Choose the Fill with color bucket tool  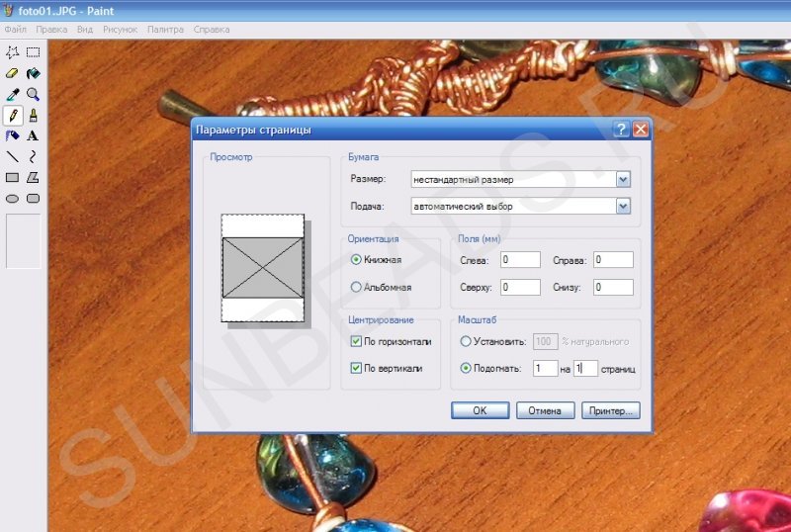pos(34,74)
